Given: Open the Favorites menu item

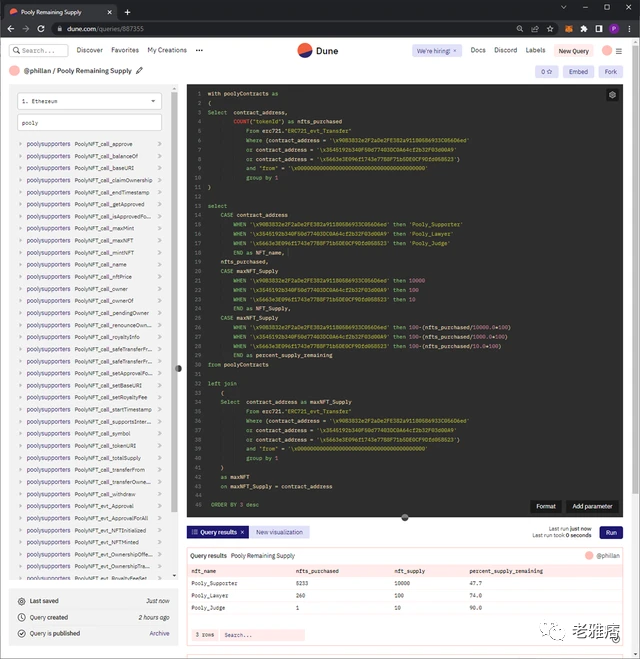Looking at the screenshot, I should tap(125, 50).
